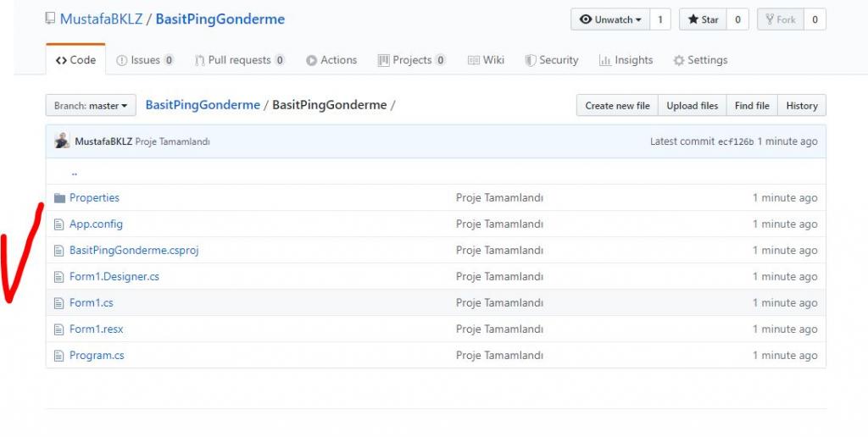
Task: Click the file icon beside Form1.cs
Action: pos(58,302)
